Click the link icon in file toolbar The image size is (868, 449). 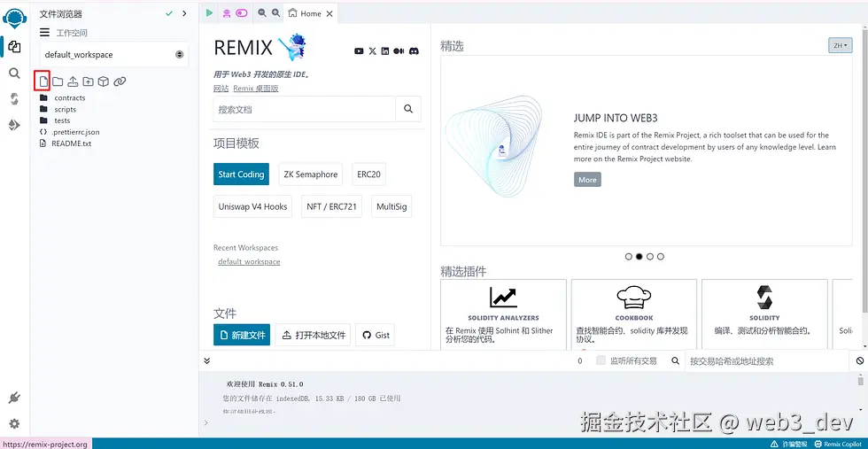120,81
